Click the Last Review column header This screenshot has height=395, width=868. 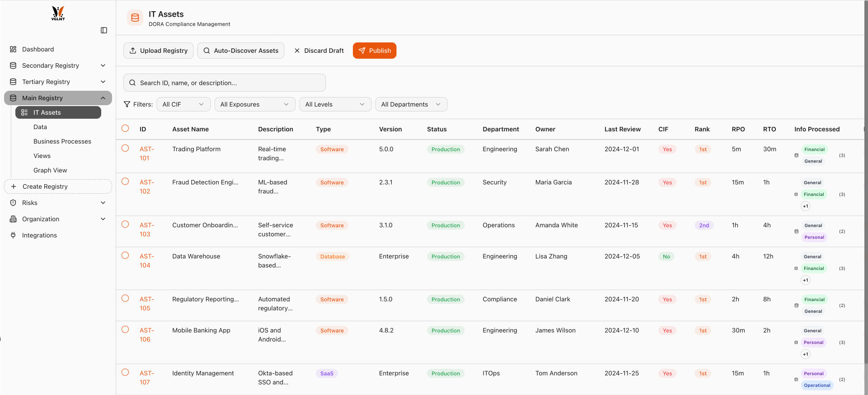point(623,129)
